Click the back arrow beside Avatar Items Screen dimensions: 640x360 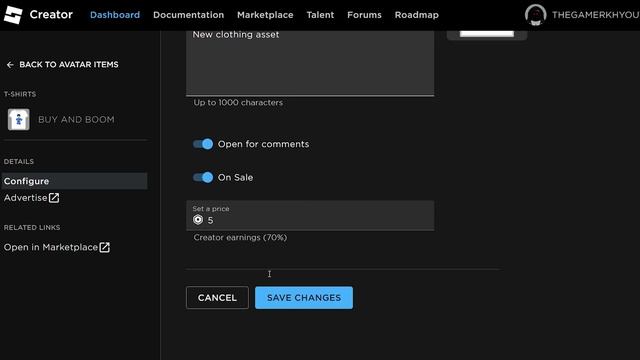10,64
